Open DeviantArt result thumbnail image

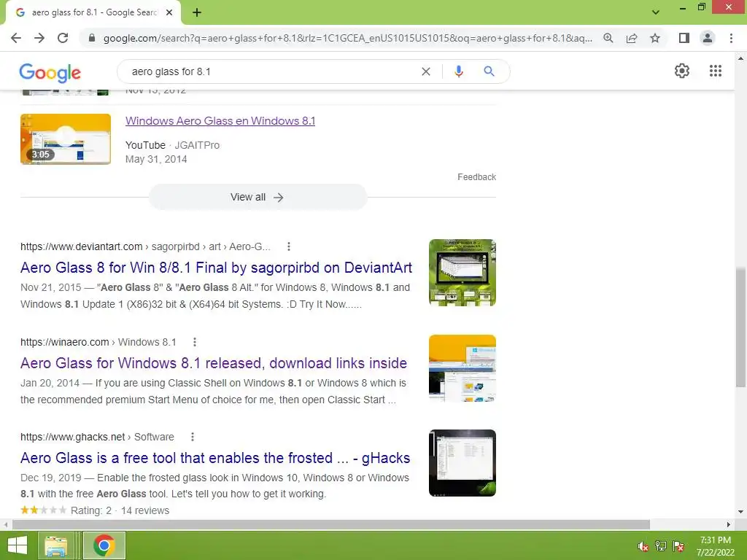pos(462,273)
